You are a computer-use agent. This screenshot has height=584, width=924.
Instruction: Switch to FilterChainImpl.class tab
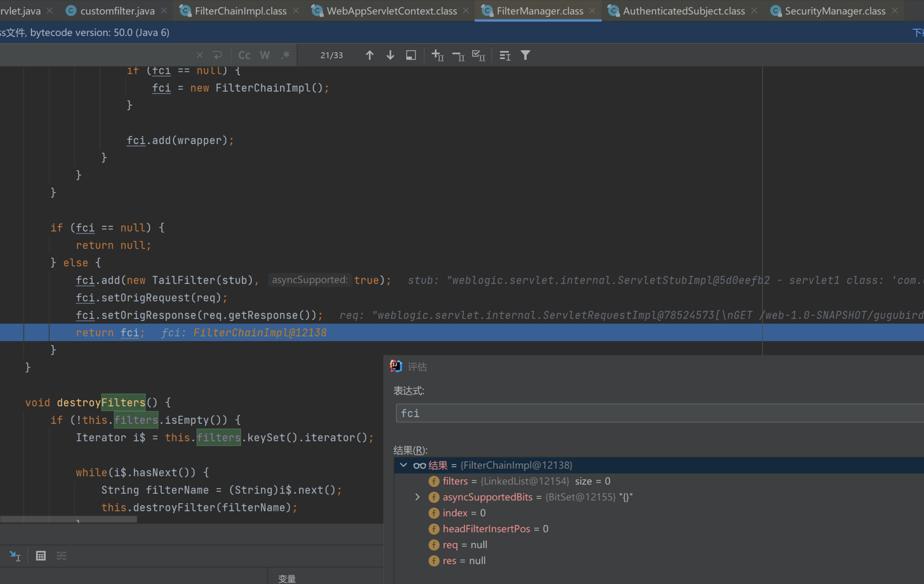click(x=240, y=11)
